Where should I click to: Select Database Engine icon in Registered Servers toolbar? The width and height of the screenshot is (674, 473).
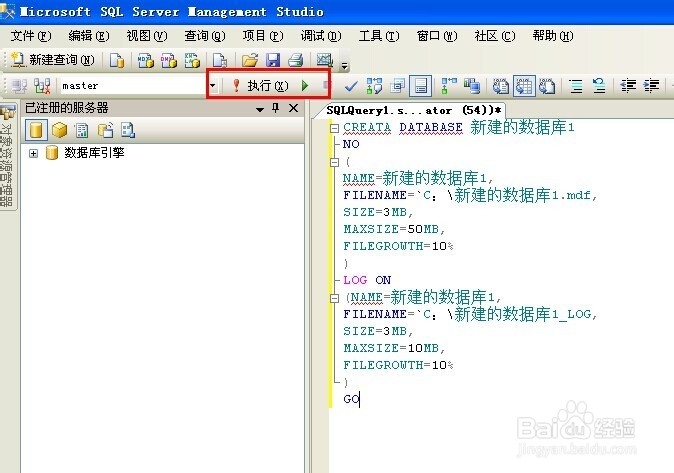(36, 130)
